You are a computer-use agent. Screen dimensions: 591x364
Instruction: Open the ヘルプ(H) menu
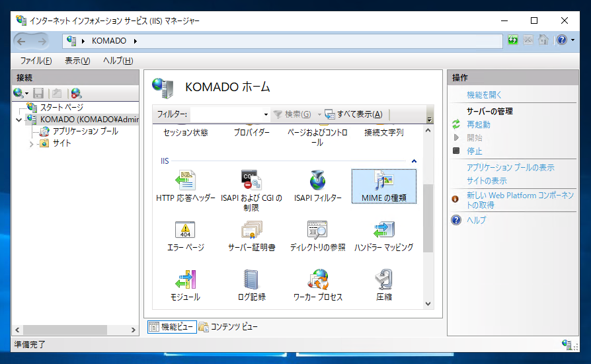click(118, 61)
